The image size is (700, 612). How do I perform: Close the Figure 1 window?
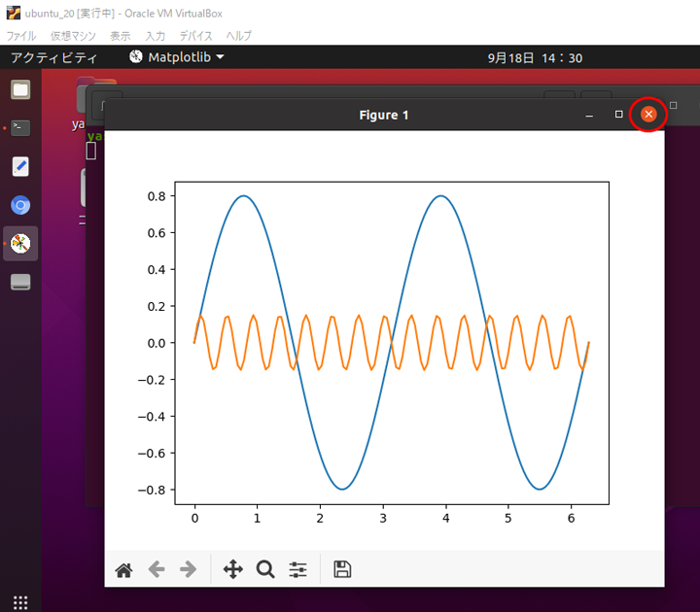click(648, 115)
